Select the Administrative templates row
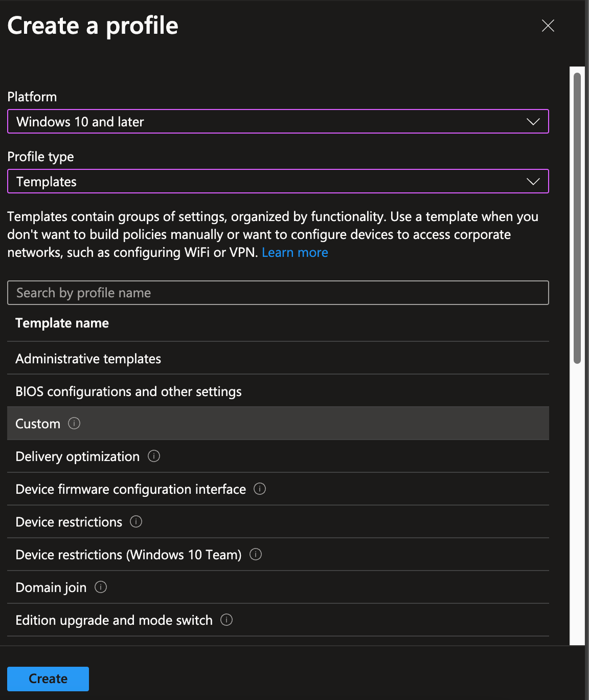The height and width of the screenshot is (700, 589). [88, 358]
